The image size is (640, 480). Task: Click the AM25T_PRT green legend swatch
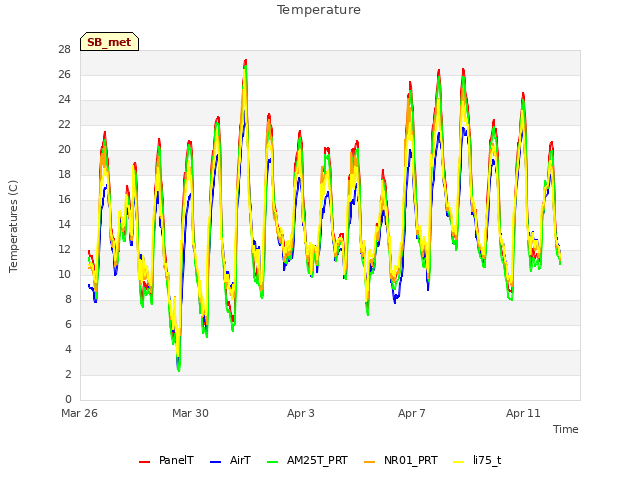click(x=272, y=462)
